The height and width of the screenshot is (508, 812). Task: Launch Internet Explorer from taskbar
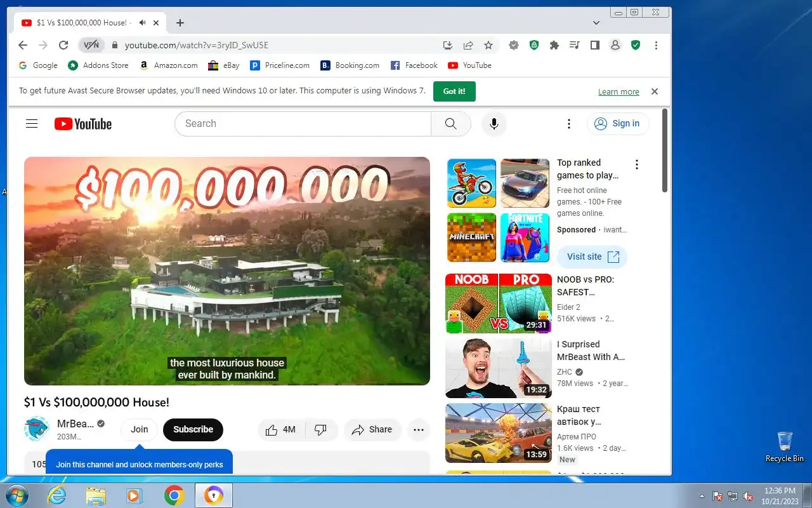(58, 495)
